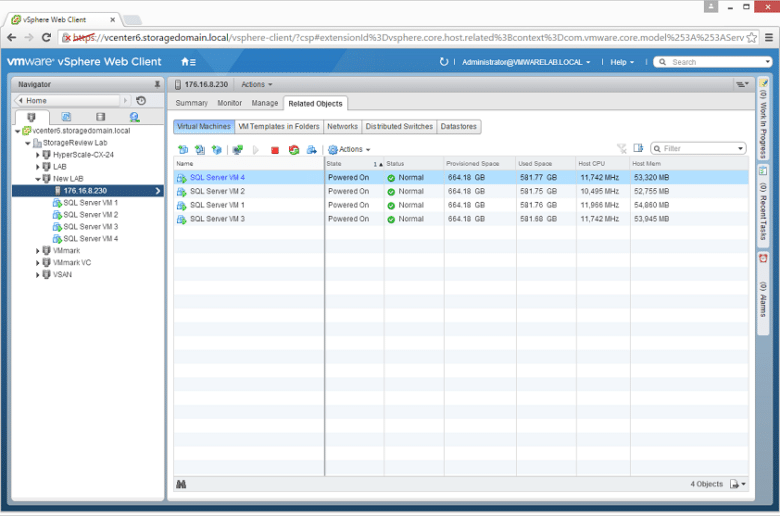780x516 pixels.
Task: Expand the VSAN cluster node
Action: coord(37,275)
